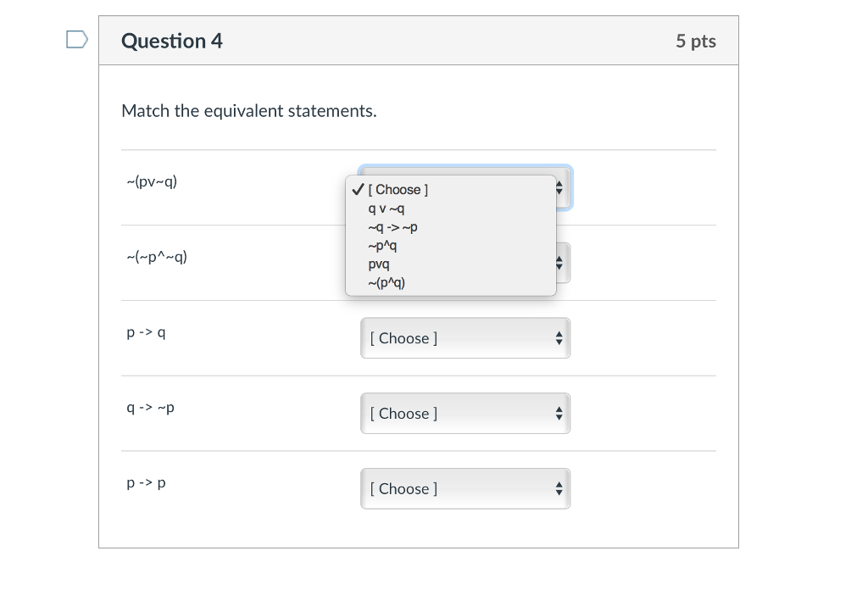This screenshot has height=590, width=868.
Task: Open the p -> p answer dropdown
Action: coord(465,488)
